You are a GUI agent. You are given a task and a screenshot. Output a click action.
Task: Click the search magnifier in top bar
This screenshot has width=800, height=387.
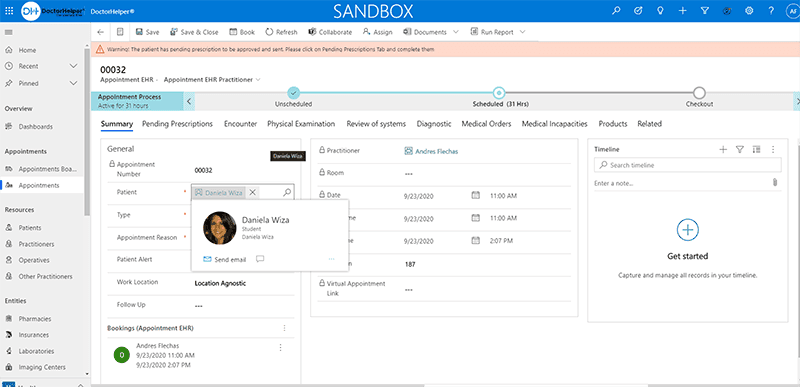pos(616,11)
